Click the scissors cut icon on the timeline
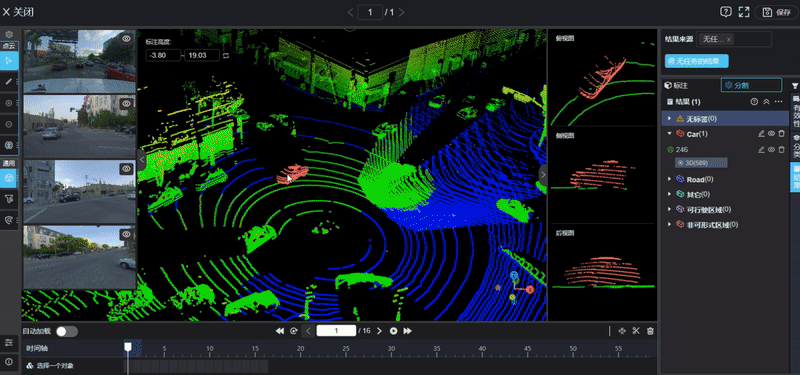Viewport: 800px width, 375px height. pyautogui.click(x=636, y=331)
